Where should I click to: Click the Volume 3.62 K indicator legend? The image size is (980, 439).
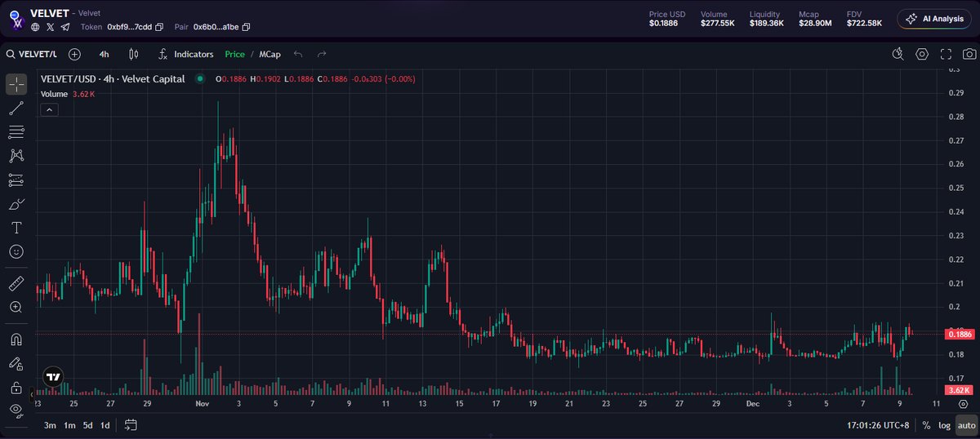68,94
